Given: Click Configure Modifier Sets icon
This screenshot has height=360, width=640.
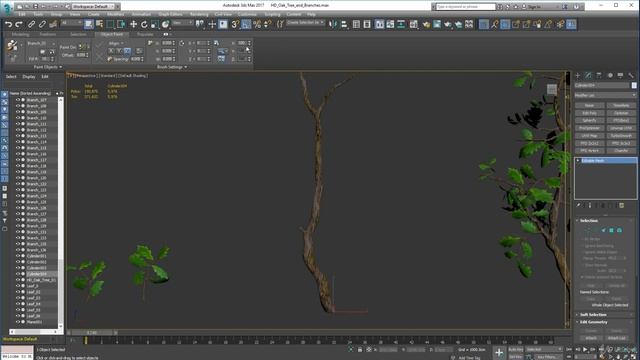Looking at the screenshot, I should tap(622, 205).
